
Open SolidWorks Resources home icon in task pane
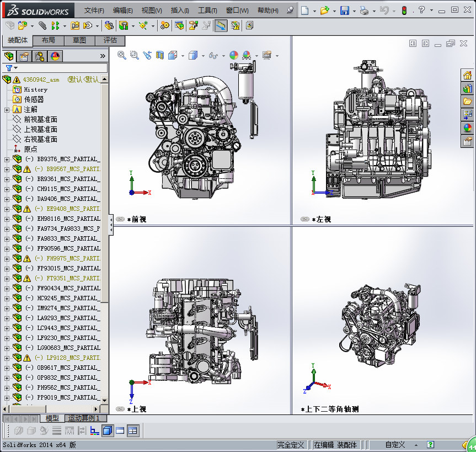click(x=467, y=75)
